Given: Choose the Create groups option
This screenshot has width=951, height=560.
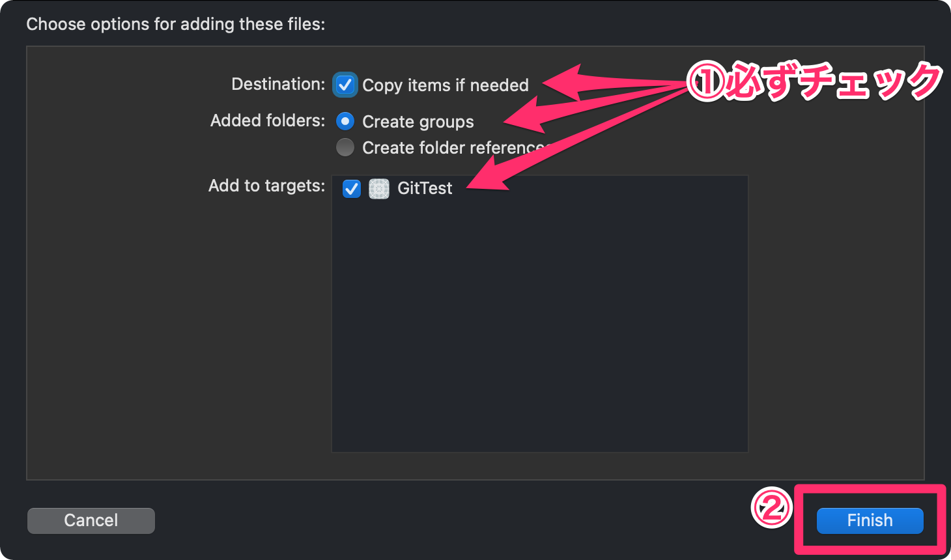Looking at the screenshot, I should pyautogui.click(x=345, y=121).
